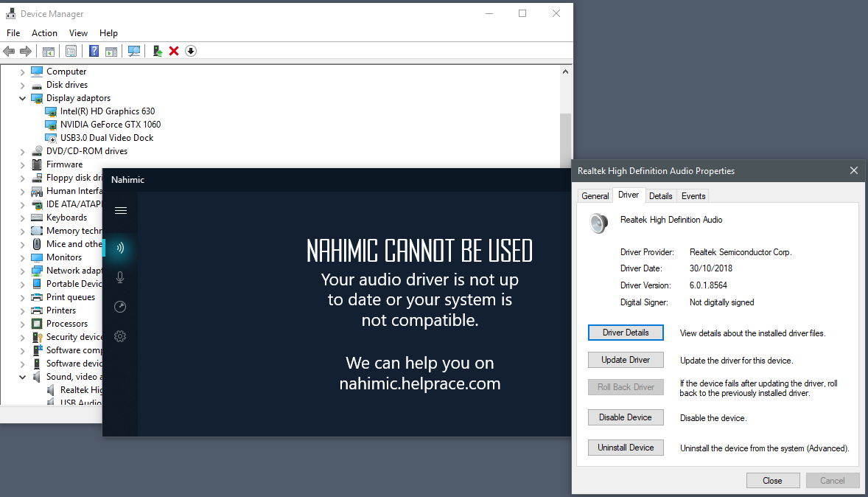Collapse the Sound, video node
This screenshot has width=868, height=497.
click(x=22, y=378)
